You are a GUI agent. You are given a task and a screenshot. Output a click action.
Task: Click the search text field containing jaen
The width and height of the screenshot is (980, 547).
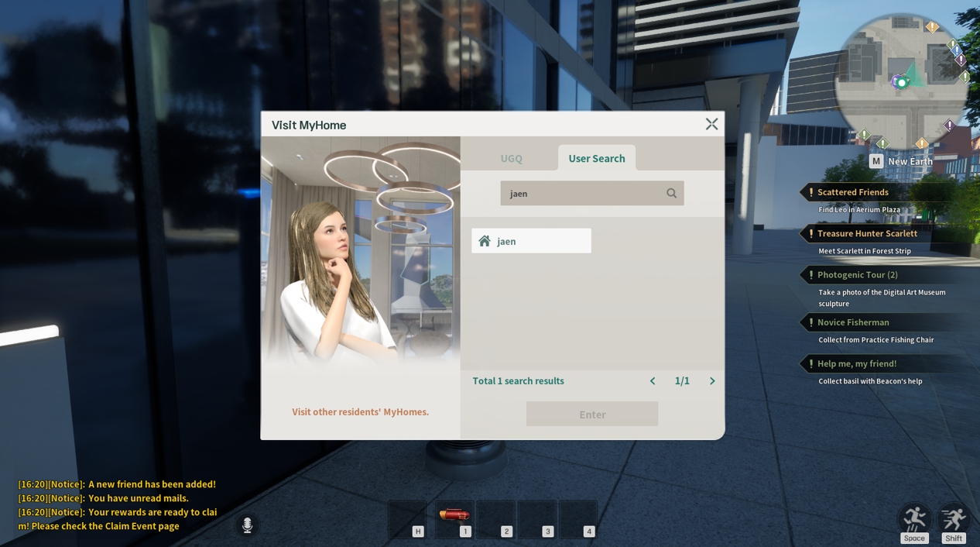point(581,194)
